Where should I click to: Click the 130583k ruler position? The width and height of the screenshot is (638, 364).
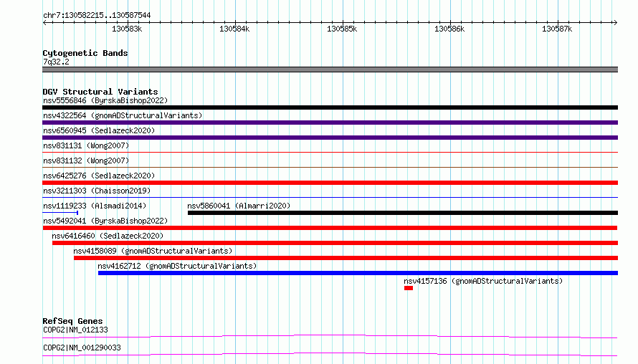pyautogui.click(x=127, y=29)
